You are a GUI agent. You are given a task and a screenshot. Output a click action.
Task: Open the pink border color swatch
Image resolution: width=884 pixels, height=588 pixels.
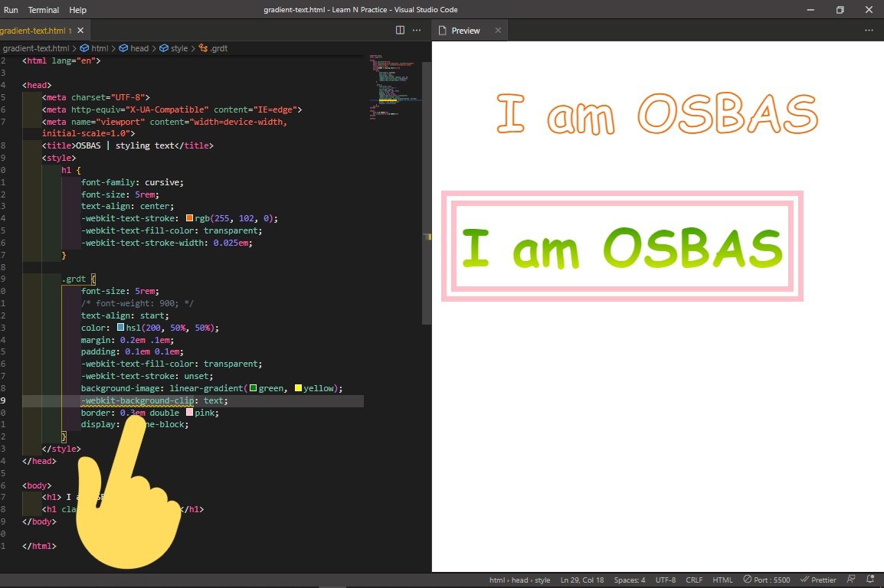pos(189,412)
